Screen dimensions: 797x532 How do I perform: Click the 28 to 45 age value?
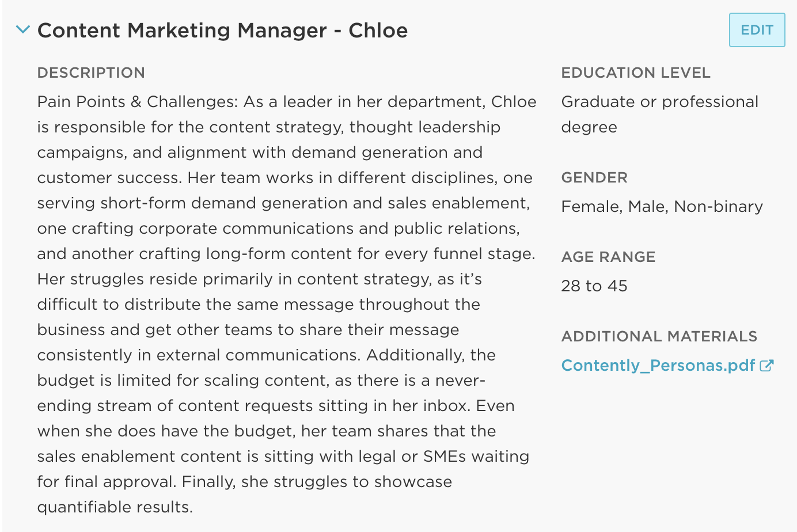click(594, 286)
